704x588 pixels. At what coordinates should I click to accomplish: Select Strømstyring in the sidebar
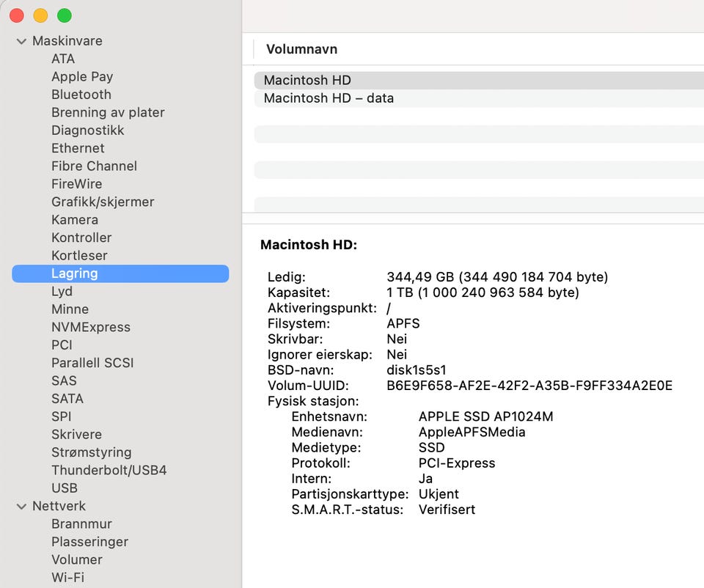click(x=91, y=452)
